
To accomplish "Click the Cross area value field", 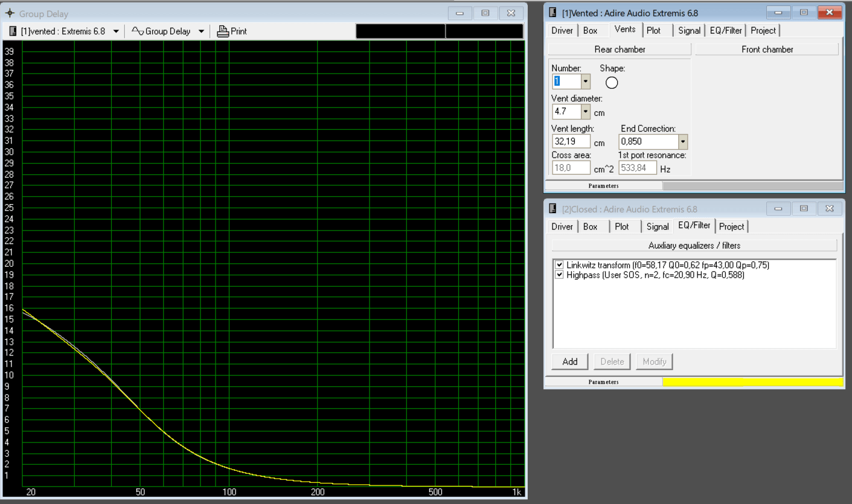I will coord(571,168).
